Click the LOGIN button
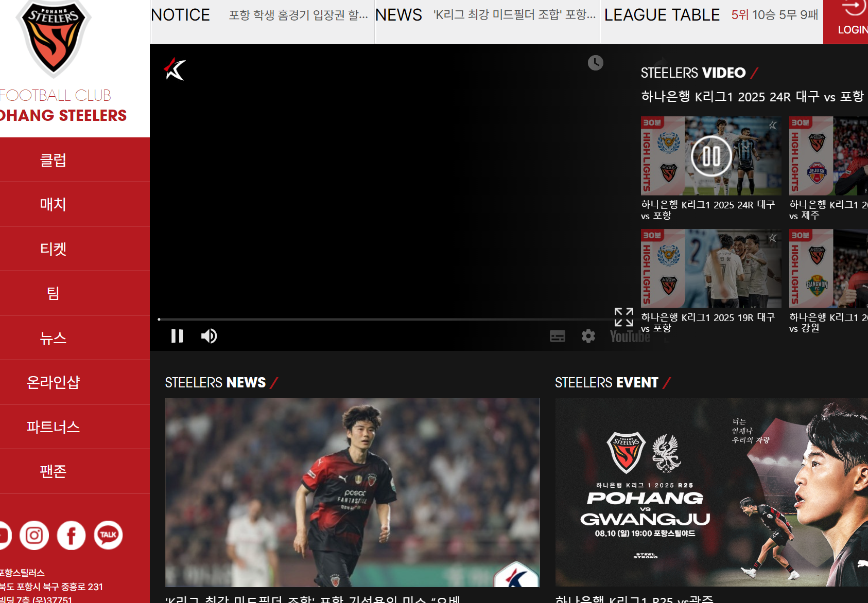The image size is (868, 603). click(x=846, y=22)
